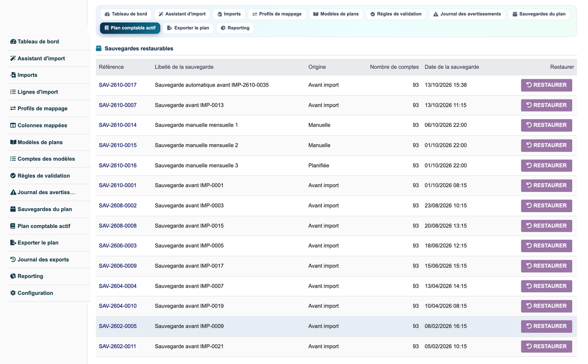Click the warning triangle in Journal des avertissements tab
The width and height of the screenshot is (588, 364).
click(436, 14)
